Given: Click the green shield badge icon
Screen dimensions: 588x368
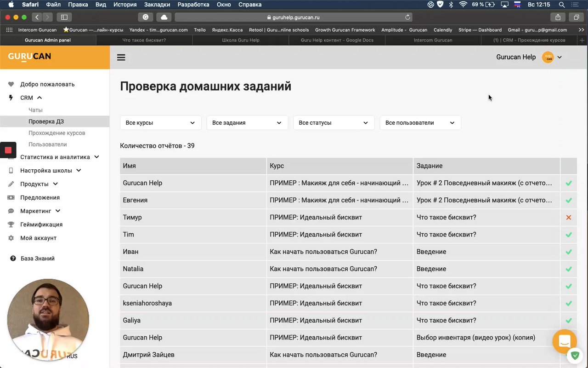Looking at the screenshot, I should [575, 355].
